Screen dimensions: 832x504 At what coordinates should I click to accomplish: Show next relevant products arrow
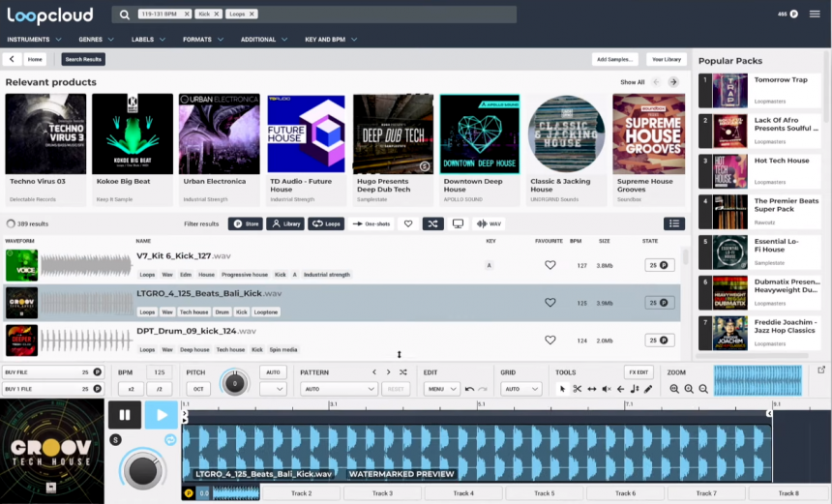673,82
